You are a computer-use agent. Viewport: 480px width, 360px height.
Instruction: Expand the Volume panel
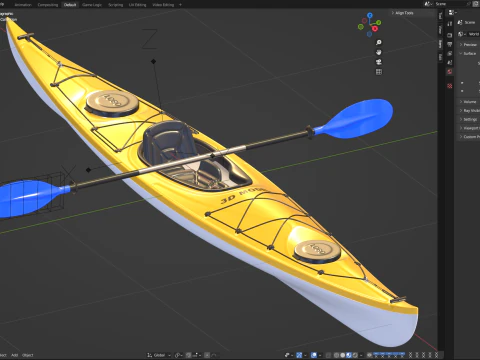(469, 102)
